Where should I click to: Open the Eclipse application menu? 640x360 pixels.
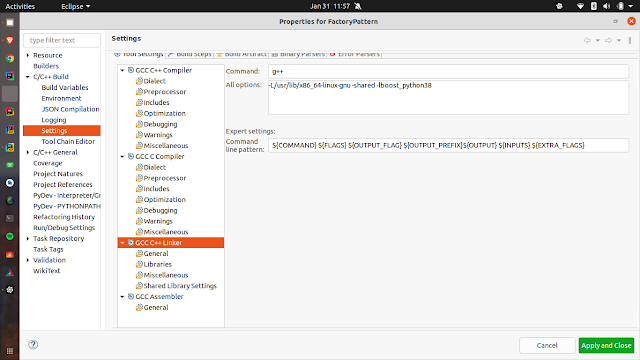click(x=76, y=6)
